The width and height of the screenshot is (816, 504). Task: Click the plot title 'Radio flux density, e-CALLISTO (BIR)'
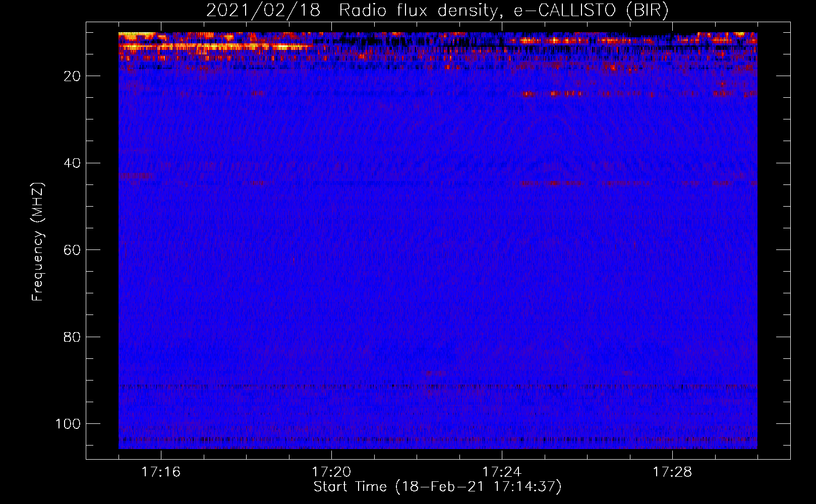(504, 11)
